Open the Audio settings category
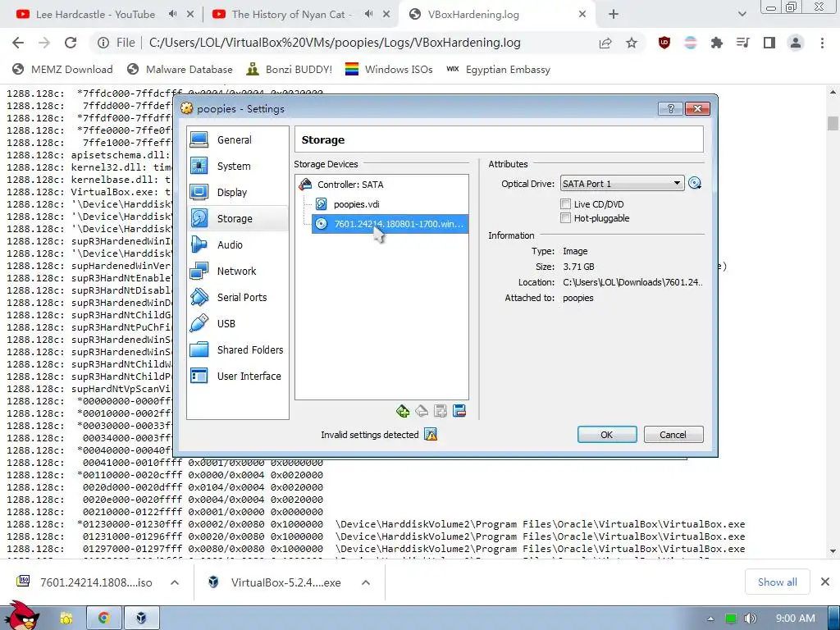This screenshot has width=840, height=630. [x=237, y=244]
